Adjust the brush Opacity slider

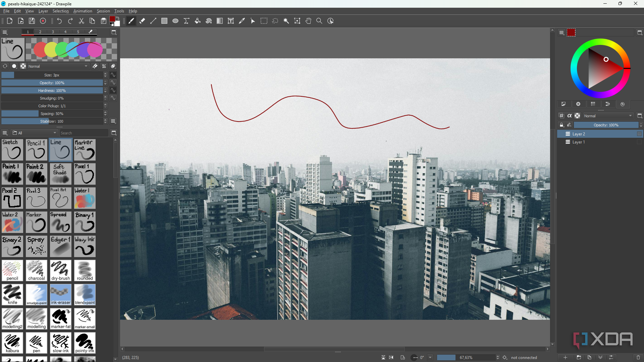pyautogui.click(x=52, y=83)
